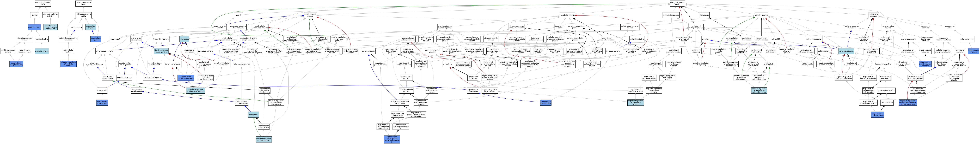Click 'negative regulation of cytokine-mediated signaling pathway' node
This screenshot has width=980, height=144.
coord(908,102)
